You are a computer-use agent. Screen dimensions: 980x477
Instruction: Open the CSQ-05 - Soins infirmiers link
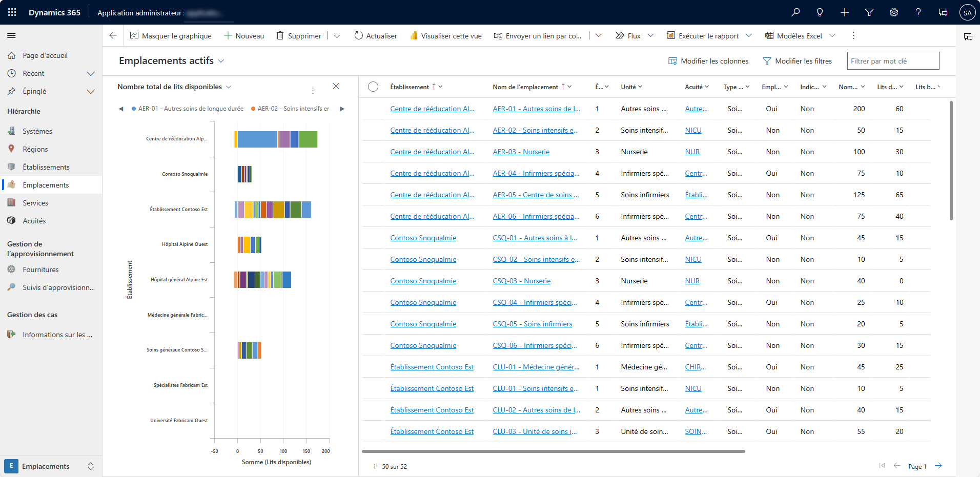(x=533, y=324)
